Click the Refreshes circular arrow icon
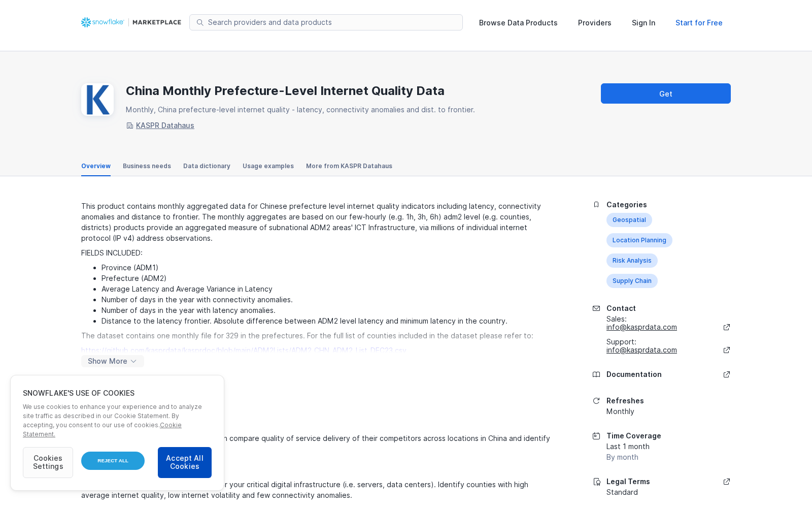 coord(596,401)
